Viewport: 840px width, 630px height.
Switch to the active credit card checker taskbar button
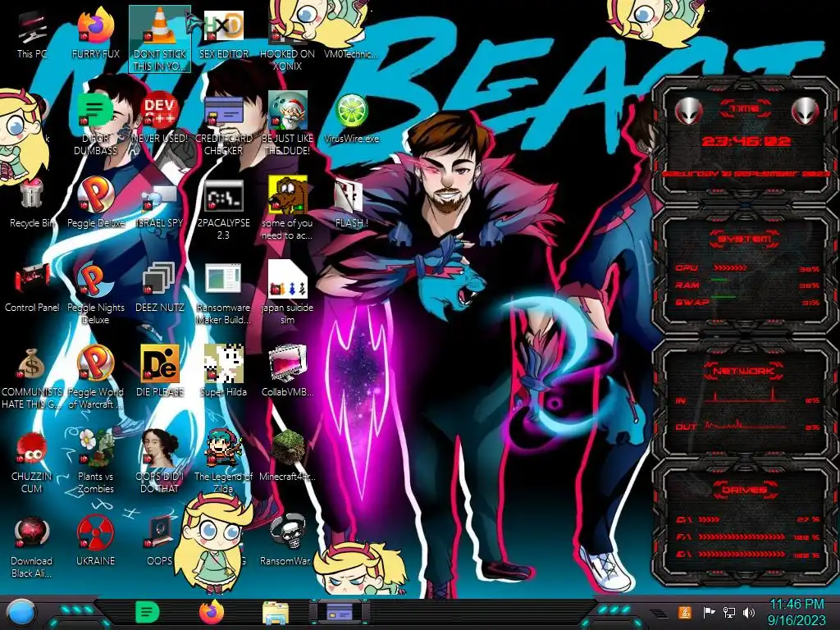point(339,612)
